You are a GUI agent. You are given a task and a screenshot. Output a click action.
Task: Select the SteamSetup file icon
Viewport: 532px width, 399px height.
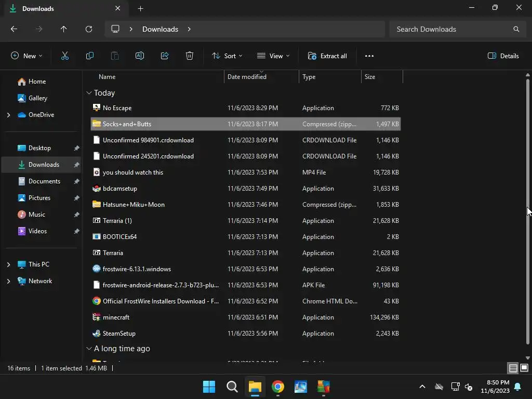pyautogui.click(x=97, y=334)
